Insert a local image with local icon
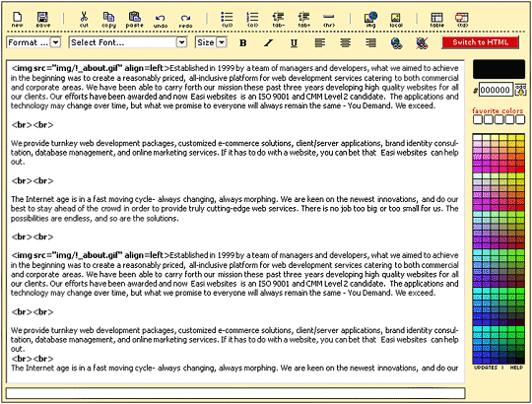 (396, 20)
